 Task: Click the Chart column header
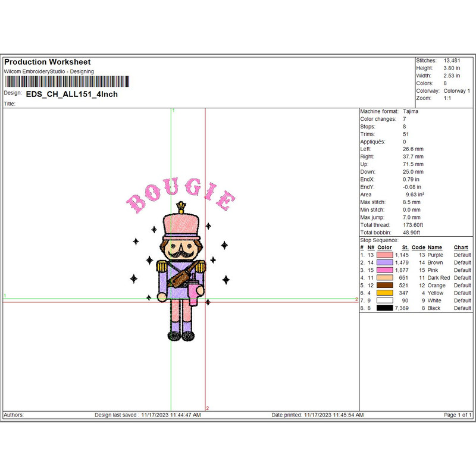click(x=461, y=248)
